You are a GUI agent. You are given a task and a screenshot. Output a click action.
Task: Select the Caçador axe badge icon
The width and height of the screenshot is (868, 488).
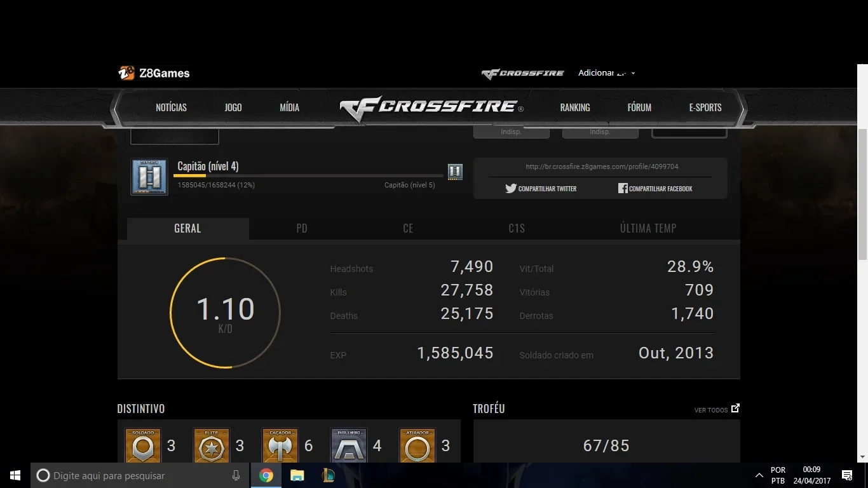(x=280, y=445)
